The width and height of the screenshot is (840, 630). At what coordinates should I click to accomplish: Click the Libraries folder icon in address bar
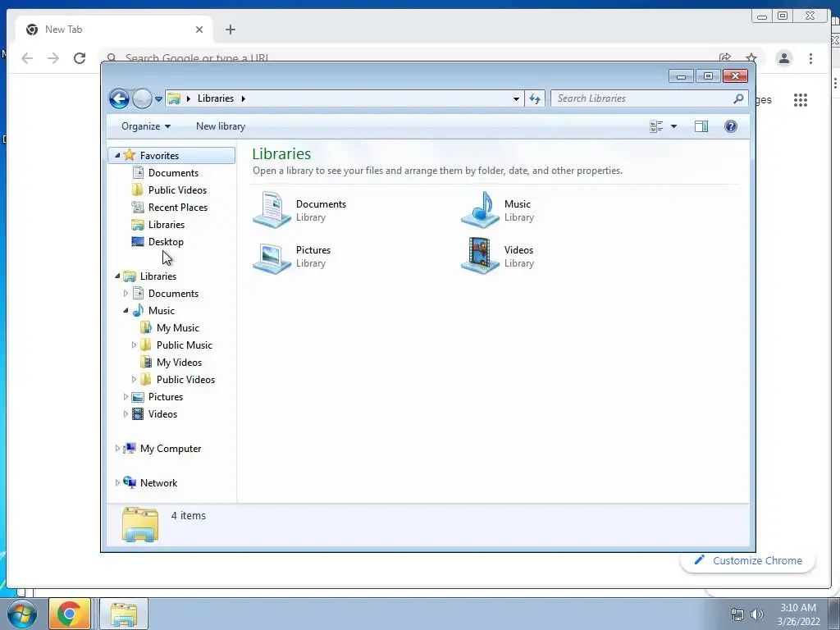click(174, 98)
